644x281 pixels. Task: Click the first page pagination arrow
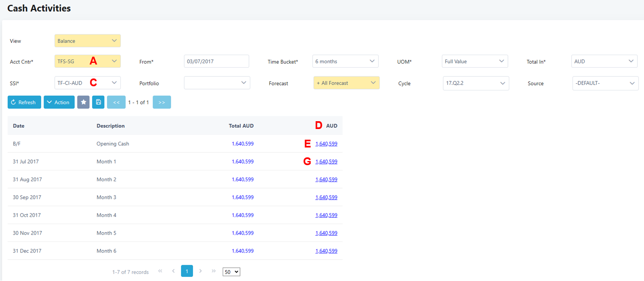(160, 271)
